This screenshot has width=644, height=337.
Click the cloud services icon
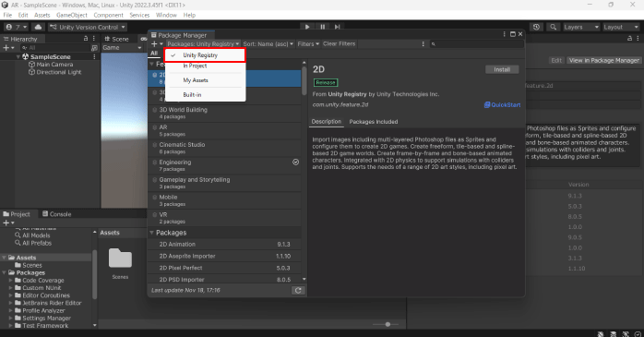38,27
